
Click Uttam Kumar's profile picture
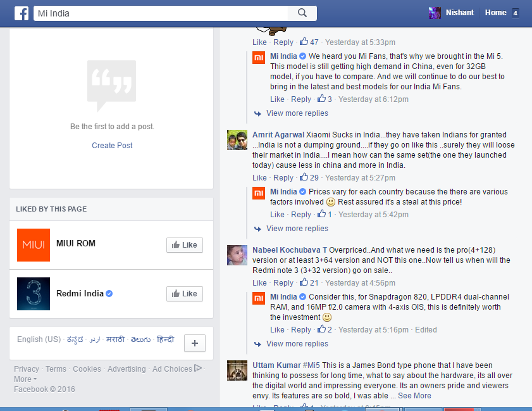[x=237, y=370]
